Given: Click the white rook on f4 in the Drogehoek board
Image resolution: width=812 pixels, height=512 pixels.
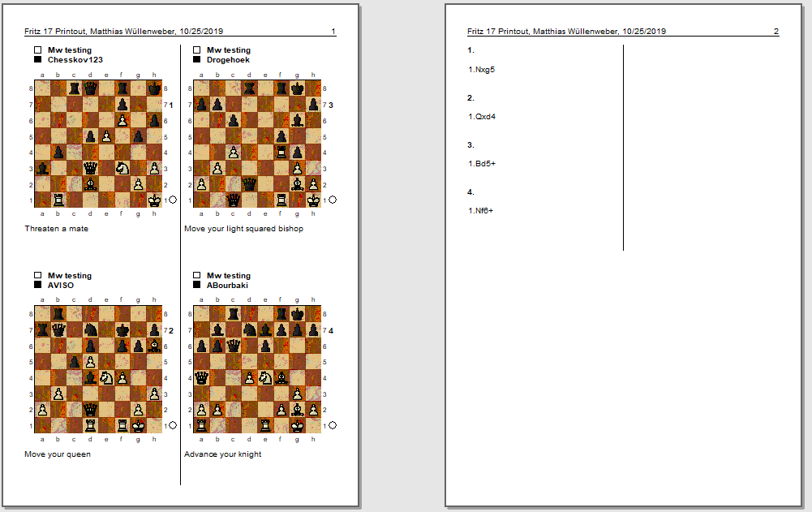Looking at the screenshot, I should (281, 152).
